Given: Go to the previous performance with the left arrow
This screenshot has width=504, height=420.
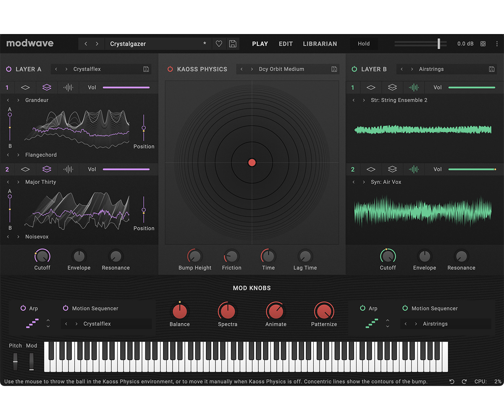Looking at the screenshot, I should [x=86, y=44].
